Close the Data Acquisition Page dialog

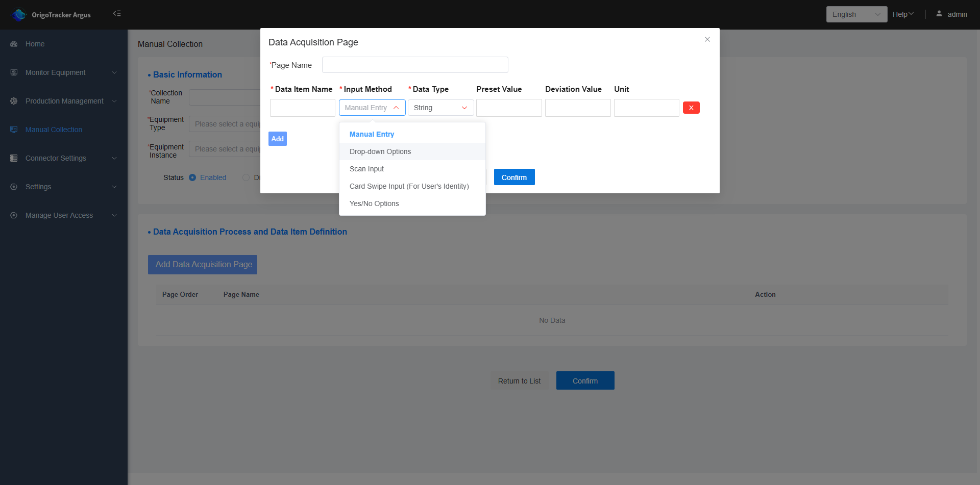[707, 39]
